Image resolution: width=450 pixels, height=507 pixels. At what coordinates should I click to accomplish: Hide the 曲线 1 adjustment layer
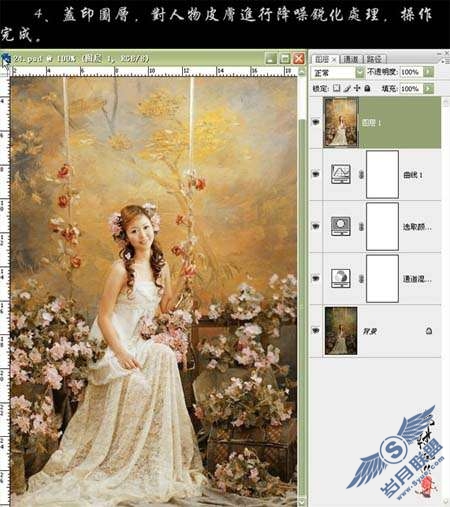316,174
